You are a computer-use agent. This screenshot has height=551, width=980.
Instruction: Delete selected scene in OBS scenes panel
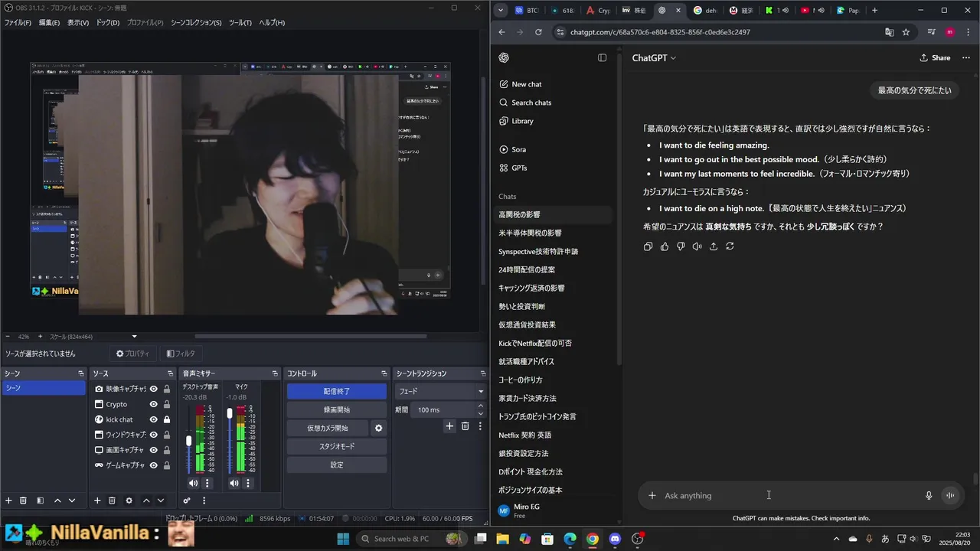(23, 500)
